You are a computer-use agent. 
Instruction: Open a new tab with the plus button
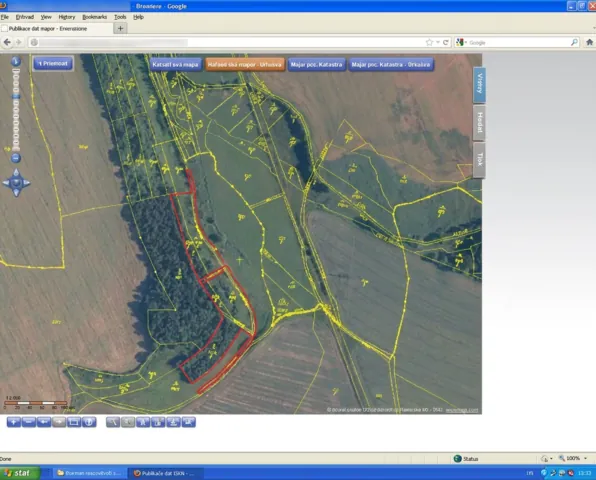click(x=120, y=29)
